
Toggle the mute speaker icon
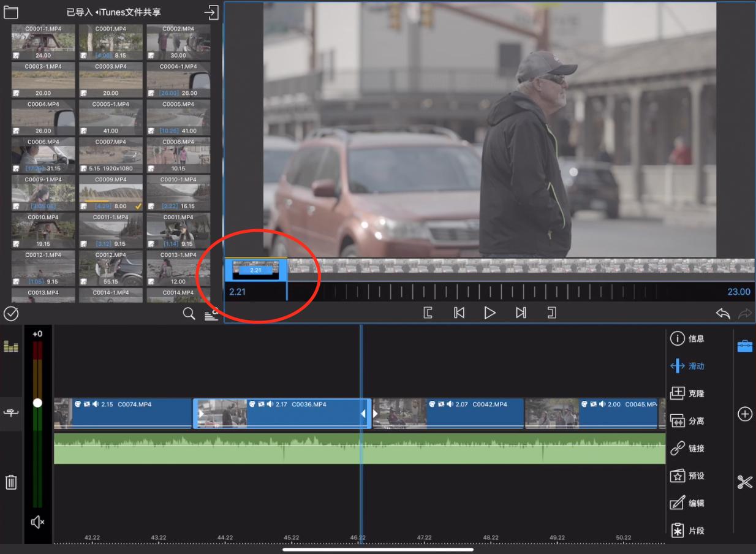click(x=37, y=522)
